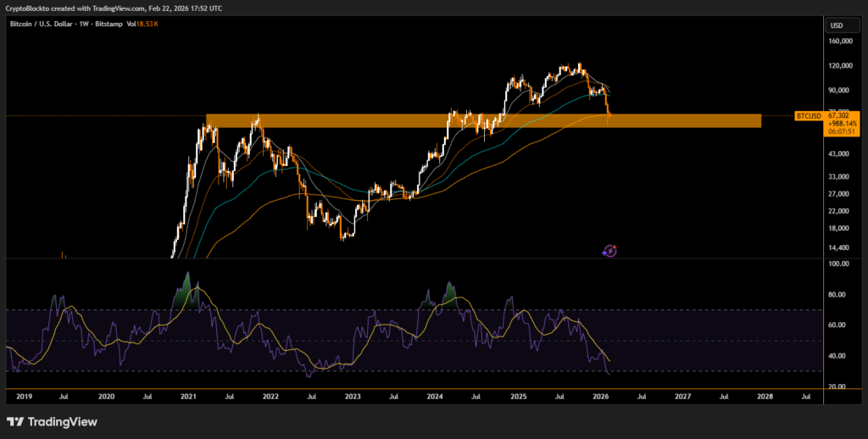
Task: Click the current price 67,302 label
Action: pos(836,114)
